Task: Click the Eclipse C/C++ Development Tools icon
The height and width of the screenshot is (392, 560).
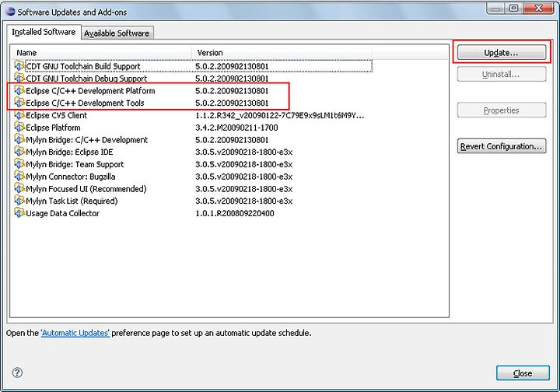Action: click(19, 103)
